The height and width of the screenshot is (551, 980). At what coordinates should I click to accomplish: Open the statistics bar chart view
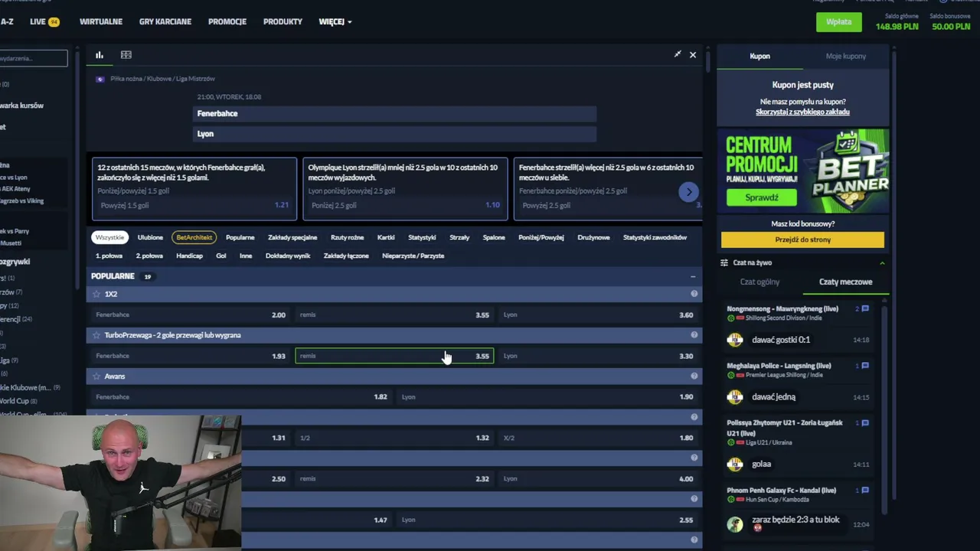pos(100,55)
